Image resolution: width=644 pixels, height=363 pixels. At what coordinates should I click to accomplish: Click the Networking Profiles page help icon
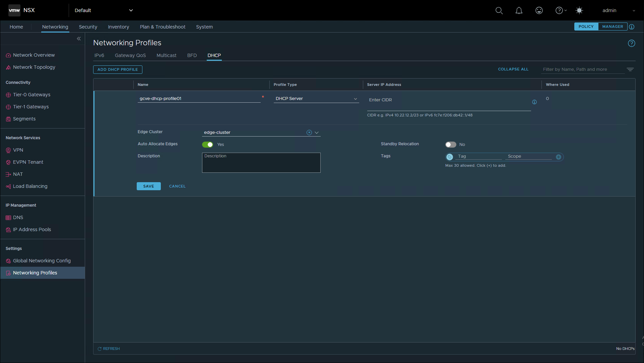pos(631,43)
